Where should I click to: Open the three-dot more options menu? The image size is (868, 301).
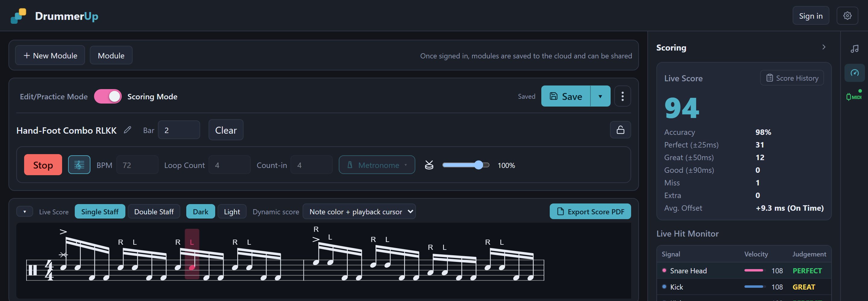coord(622,96)
